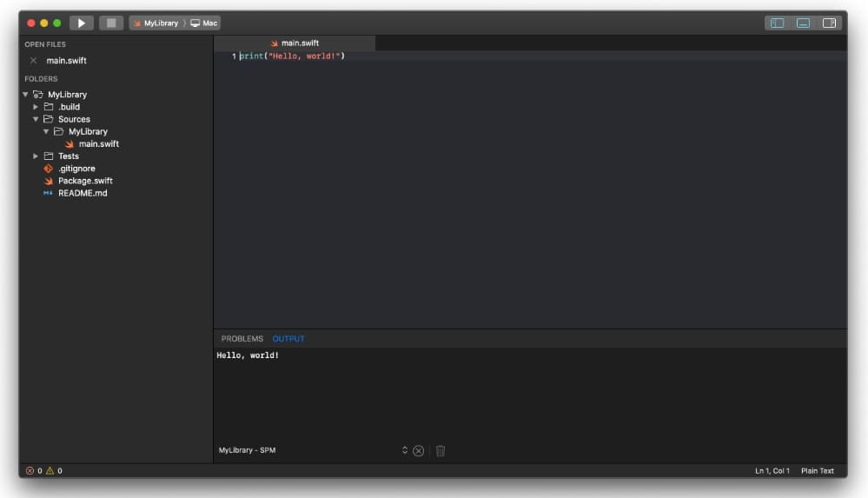Click the warning triangle icon in status bar
The height and width of the screenshot is (498, 868).
point(50,471)
